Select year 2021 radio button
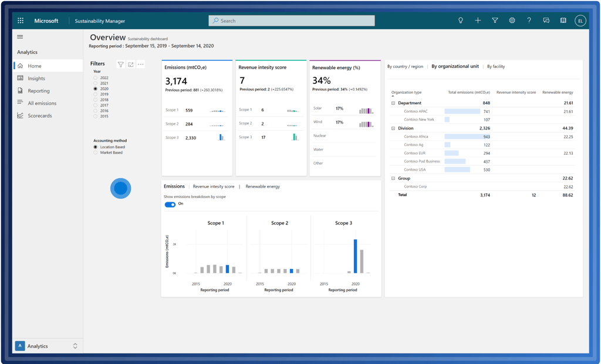Viewport: 601px width, 364px height. [x=96, y=83]
